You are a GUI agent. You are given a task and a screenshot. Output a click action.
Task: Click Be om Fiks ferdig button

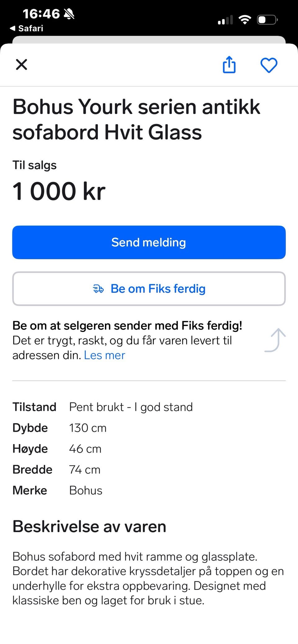coord(149,289)
